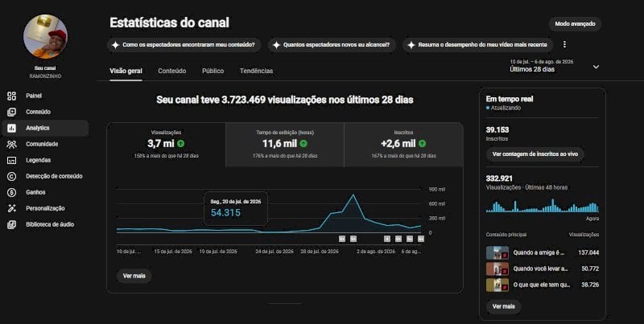Open the Detecção de conteúdo copyright icon
The width and height of the screenshot is (644, 324).
(x=11, y=176)
